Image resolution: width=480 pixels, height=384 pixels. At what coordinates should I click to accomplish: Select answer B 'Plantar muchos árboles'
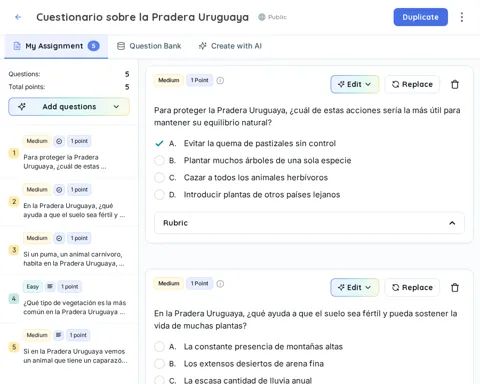[x=159, y=160]
